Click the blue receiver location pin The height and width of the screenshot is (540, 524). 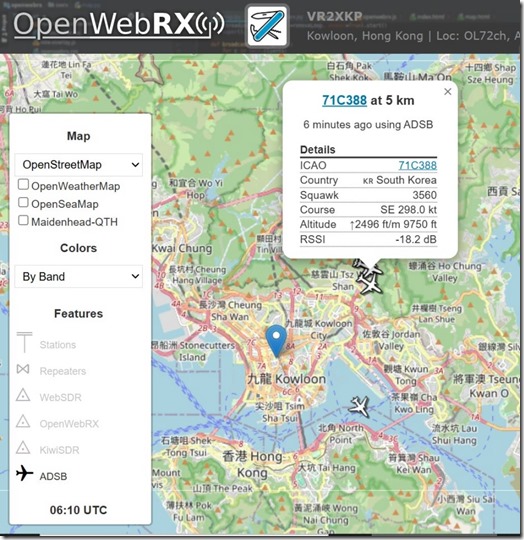coord(276,341)
